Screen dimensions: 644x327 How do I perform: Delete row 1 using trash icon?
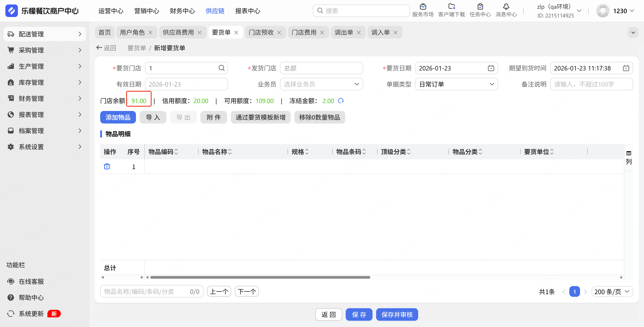tap(107, 166)
